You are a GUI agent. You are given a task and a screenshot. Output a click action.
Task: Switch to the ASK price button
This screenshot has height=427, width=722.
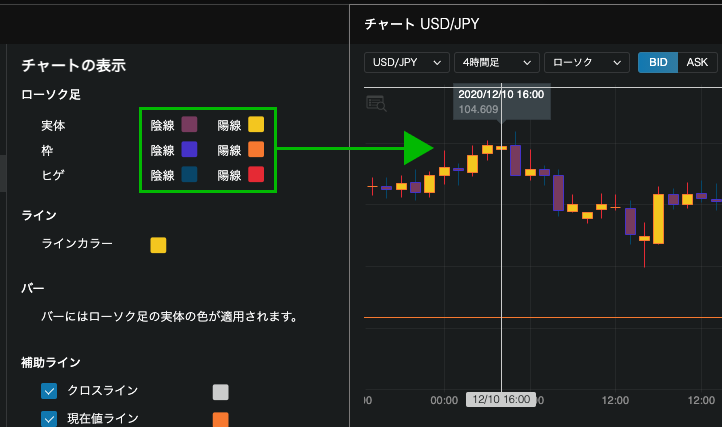pos(697,62)
